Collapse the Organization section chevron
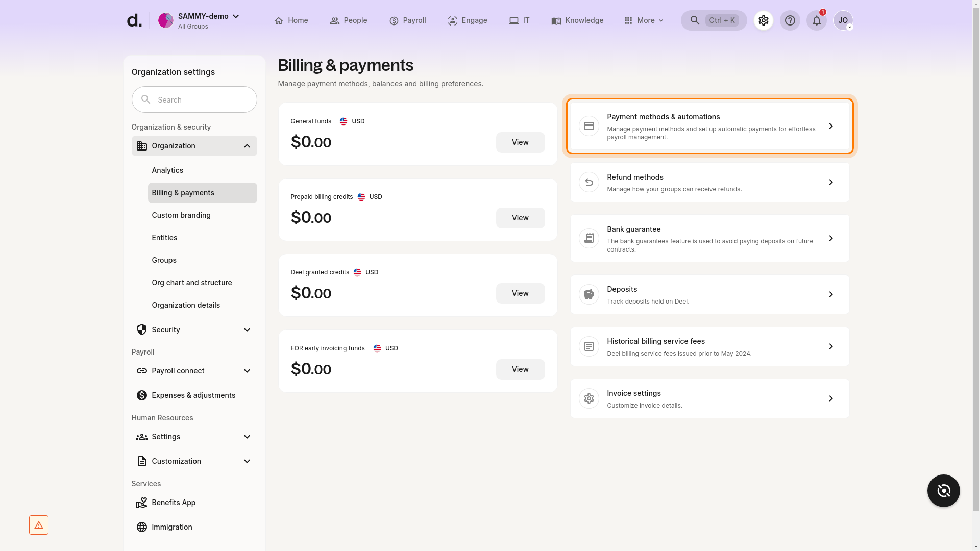 tap(247, 146)
